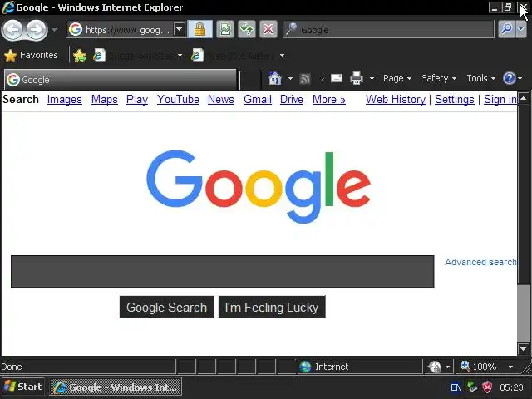This screenshot has width=532, height=399.
Task: Click the RSS feeds icon
Action: point(305,79)
